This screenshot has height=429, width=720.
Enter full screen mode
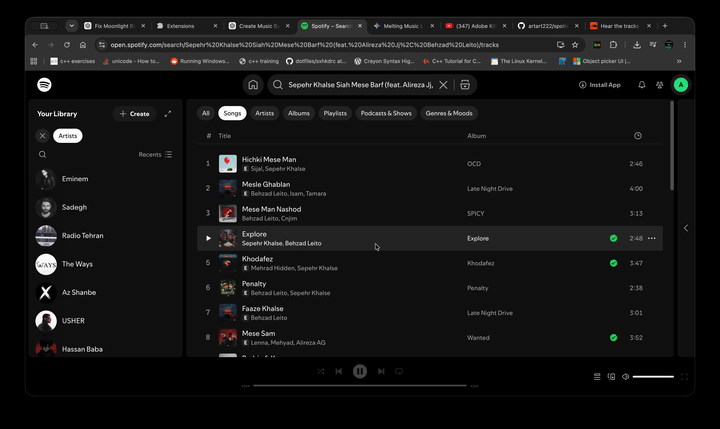coord(684,377)
